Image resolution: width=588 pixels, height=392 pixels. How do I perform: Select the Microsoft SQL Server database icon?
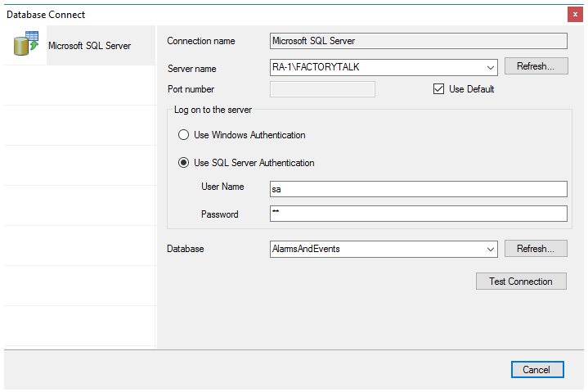[x=26, y=44]
